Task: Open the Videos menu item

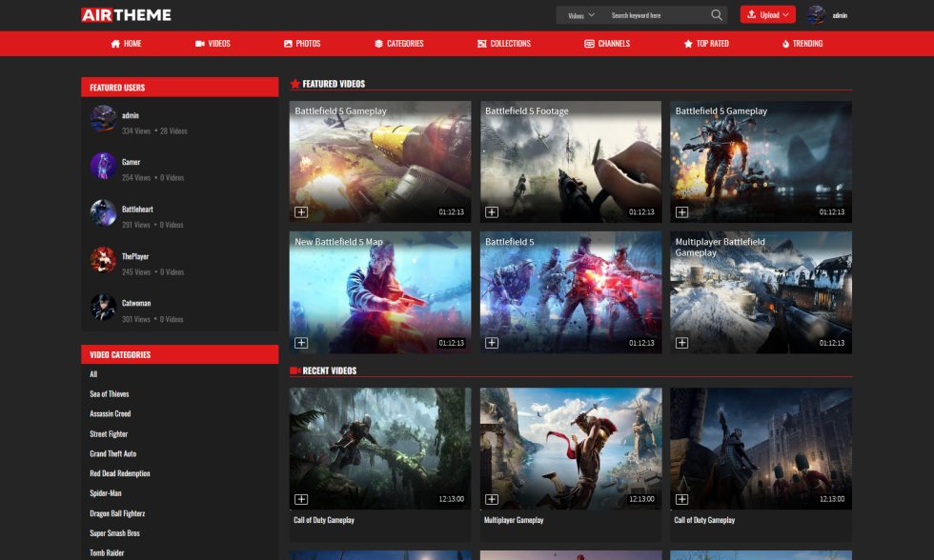Action: (x=213, y=44)
